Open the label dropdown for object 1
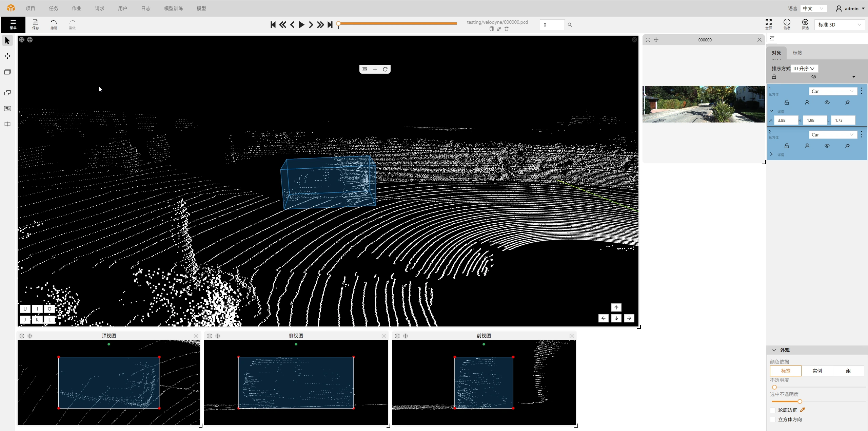 coord(833,91)
